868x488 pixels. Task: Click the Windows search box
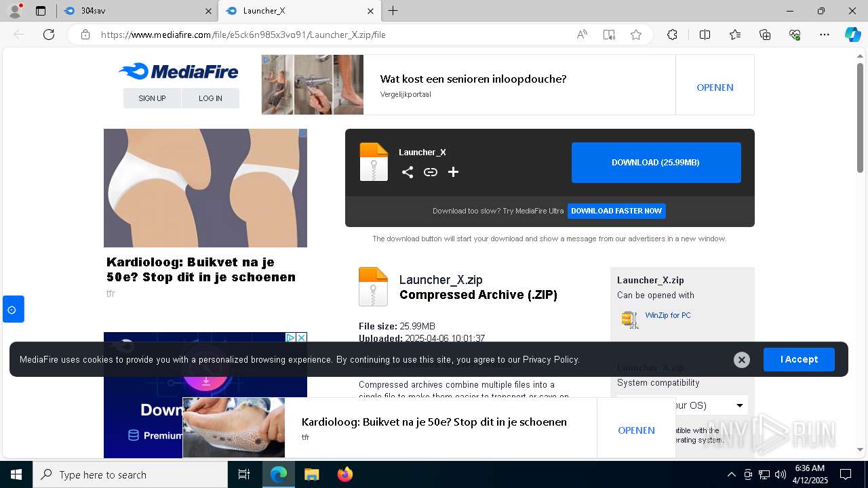click(130, 474)
